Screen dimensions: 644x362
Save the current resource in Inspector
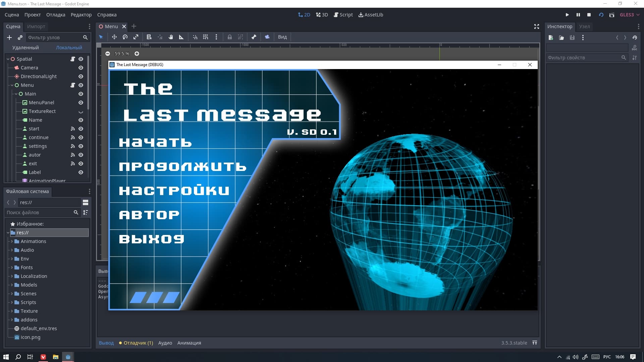pyautogui.click(x=572, y=38)
